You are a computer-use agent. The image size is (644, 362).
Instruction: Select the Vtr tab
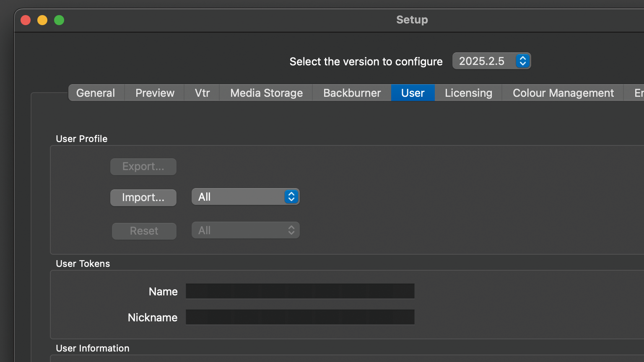[202, 93]
